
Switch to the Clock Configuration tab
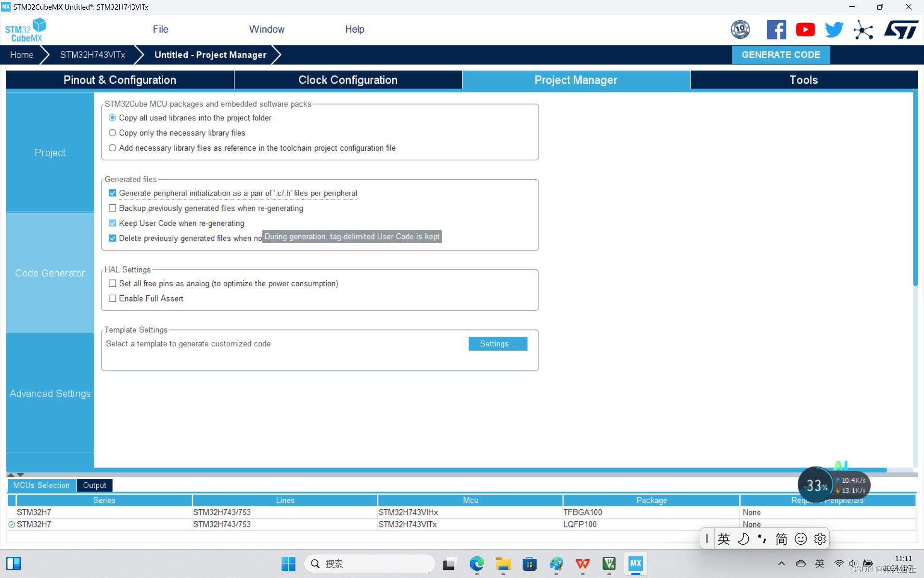pyautogui.click(x=347, y=80)
